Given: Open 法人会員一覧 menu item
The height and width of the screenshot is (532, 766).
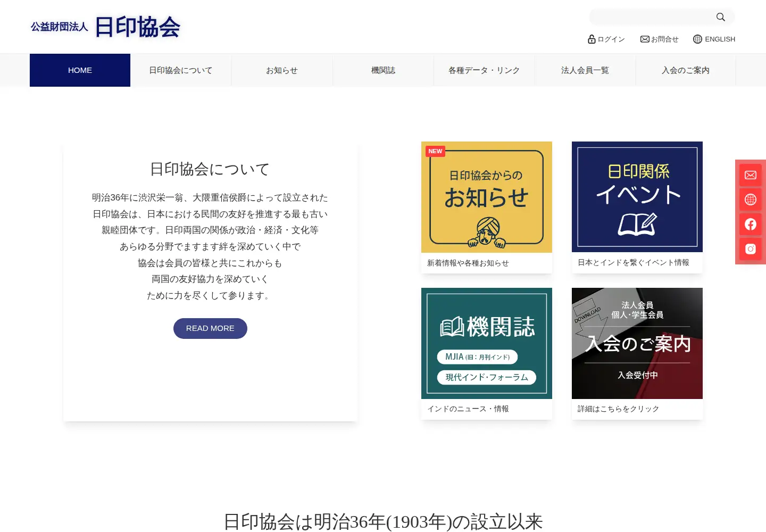Looking at the screenshot, I should 585,70.
